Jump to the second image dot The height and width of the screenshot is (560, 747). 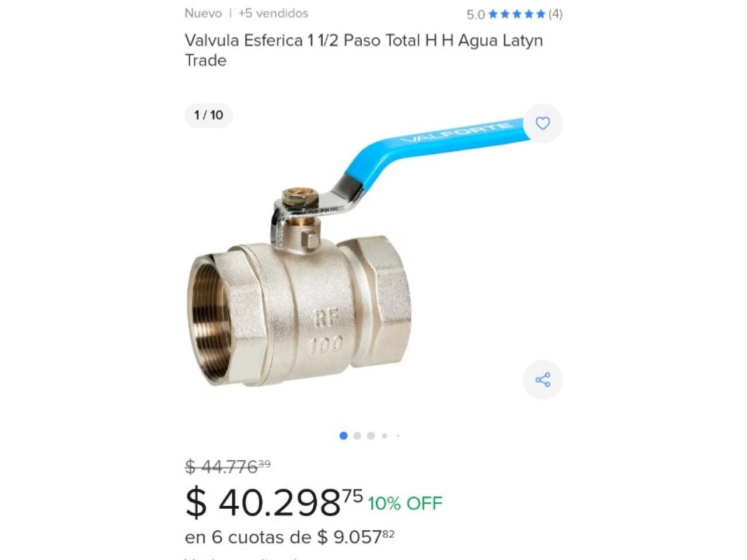click(357, 436)
